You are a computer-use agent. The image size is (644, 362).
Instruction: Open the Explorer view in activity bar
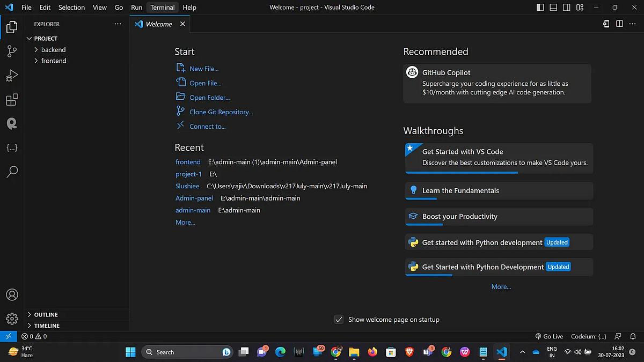[12, 27]
